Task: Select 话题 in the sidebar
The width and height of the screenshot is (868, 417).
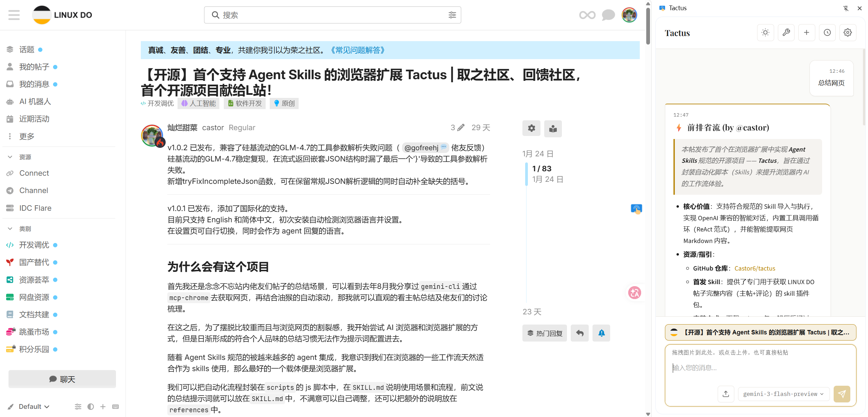Action: pos(27,49)
